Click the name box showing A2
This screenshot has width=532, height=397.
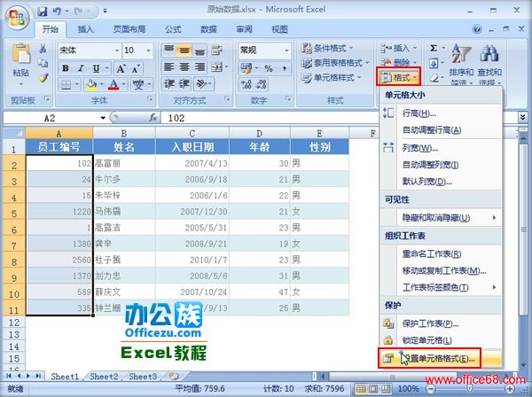55,118
